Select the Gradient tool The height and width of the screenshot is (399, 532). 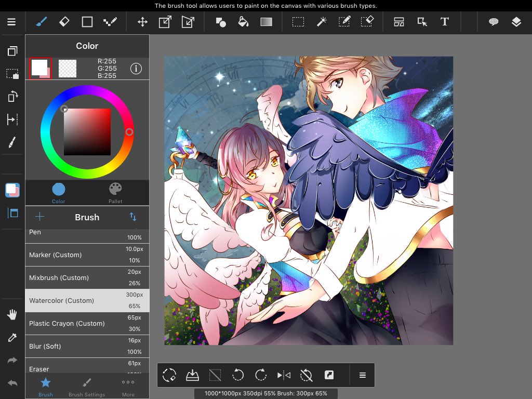tap(267, 22)
